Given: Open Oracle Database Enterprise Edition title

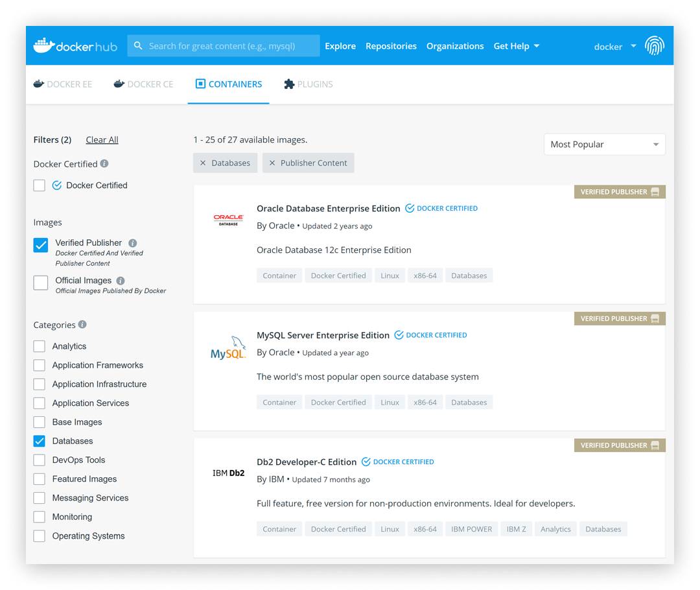Looking at the screenshot, I should coord(328,209).
